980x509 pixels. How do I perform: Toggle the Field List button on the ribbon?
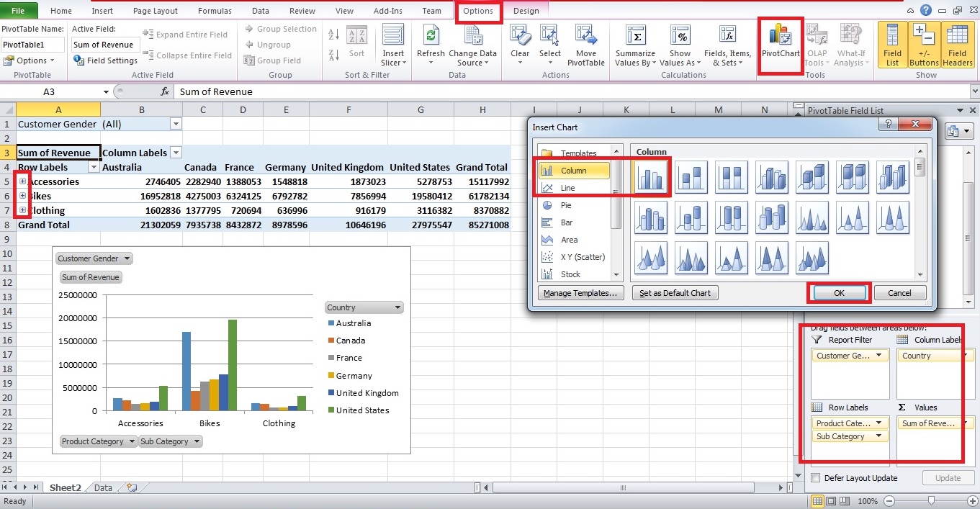point(892,43)
